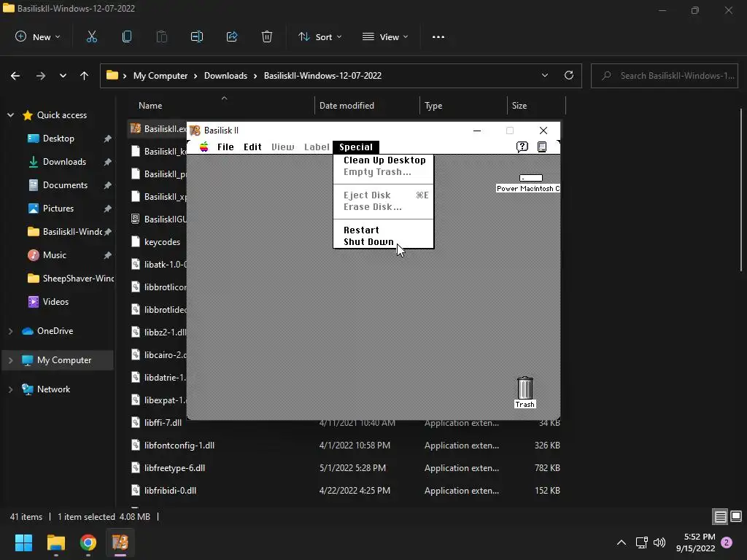The image size is (747, 560).
Task: Open the SheepShaver-Windows folder in sidebar
Action: pyautogui.click(x=71, y=278)
